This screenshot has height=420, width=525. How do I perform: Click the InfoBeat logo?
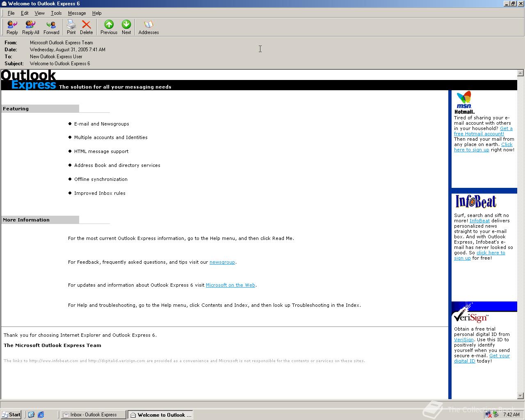click(476, 201)
